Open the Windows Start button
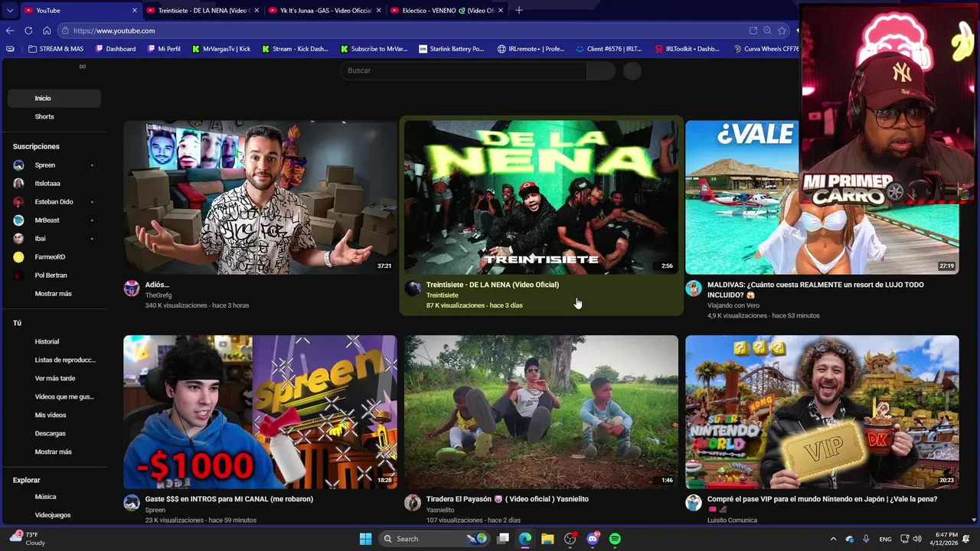 365,539
